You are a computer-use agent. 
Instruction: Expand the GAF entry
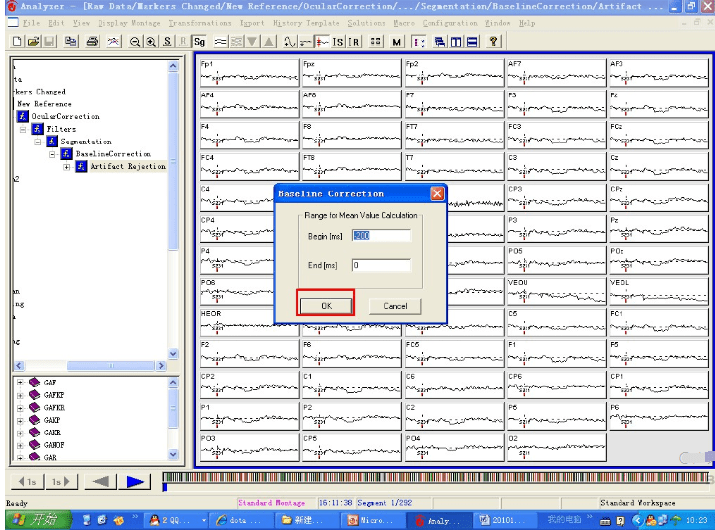click(x=20, y=382)
